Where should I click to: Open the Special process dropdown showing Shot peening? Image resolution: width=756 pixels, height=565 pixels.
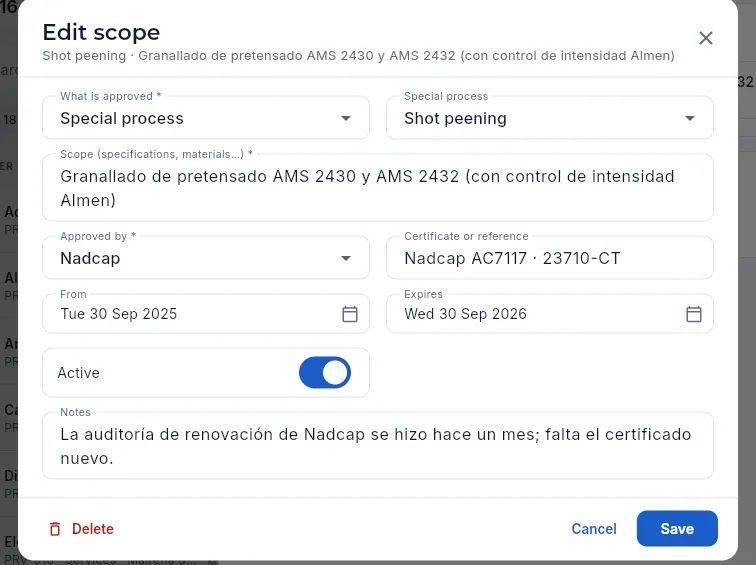pos(550,118)
